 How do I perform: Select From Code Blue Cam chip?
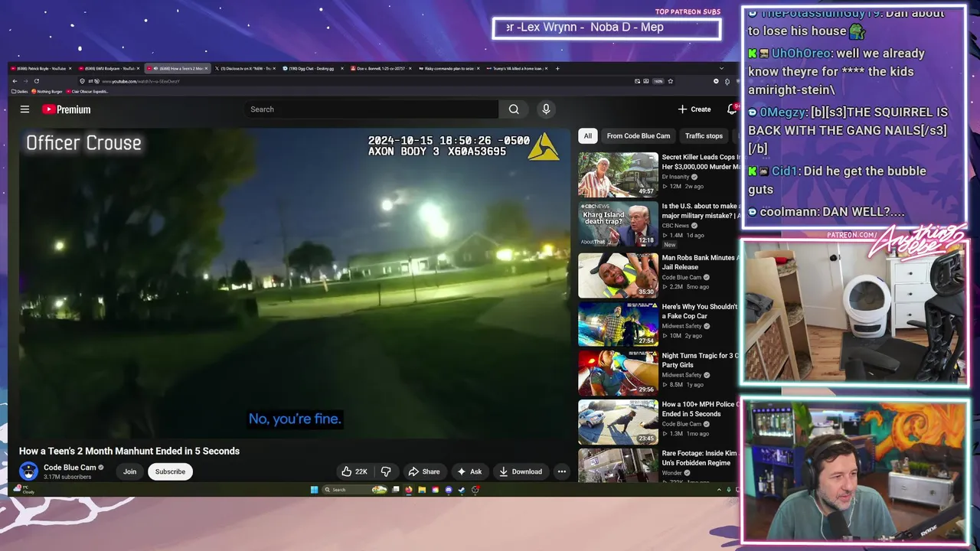[x=638, y=135]
